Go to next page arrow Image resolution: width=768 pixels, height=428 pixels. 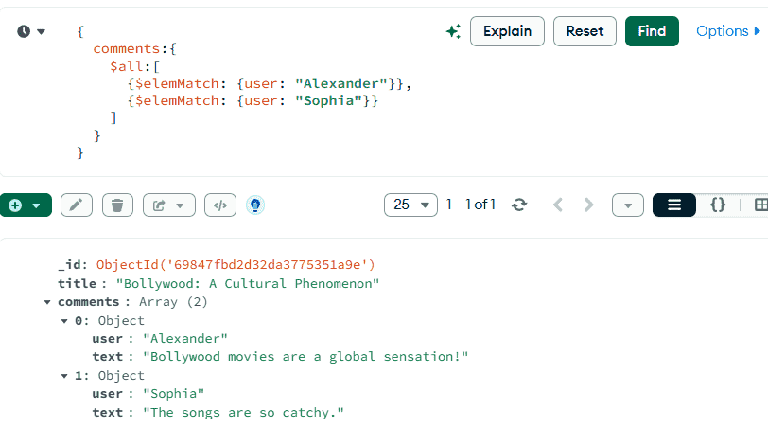(x=588, y=205)
